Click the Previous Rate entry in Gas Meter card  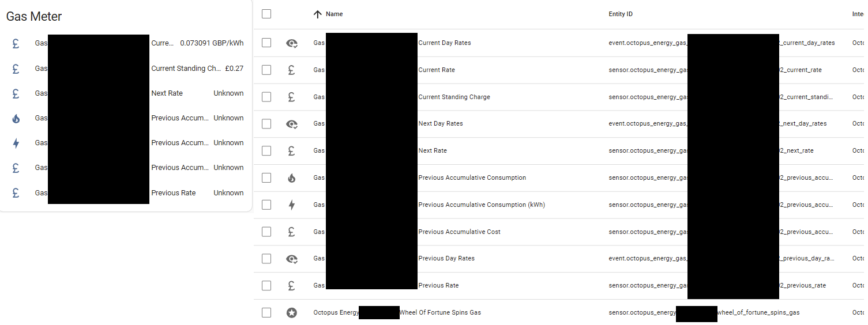pyautogui.click(x=126, y=193)
